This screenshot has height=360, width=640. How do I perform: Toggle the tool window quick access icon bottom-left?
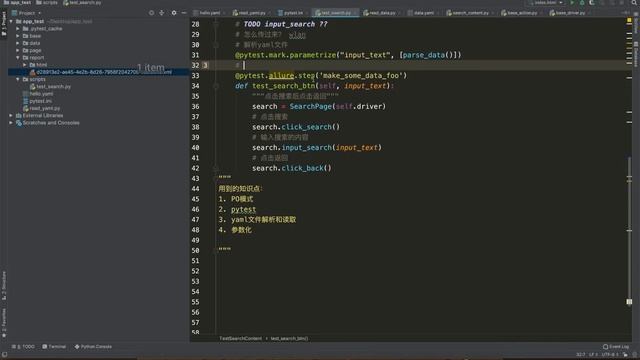tap(4, 355)
